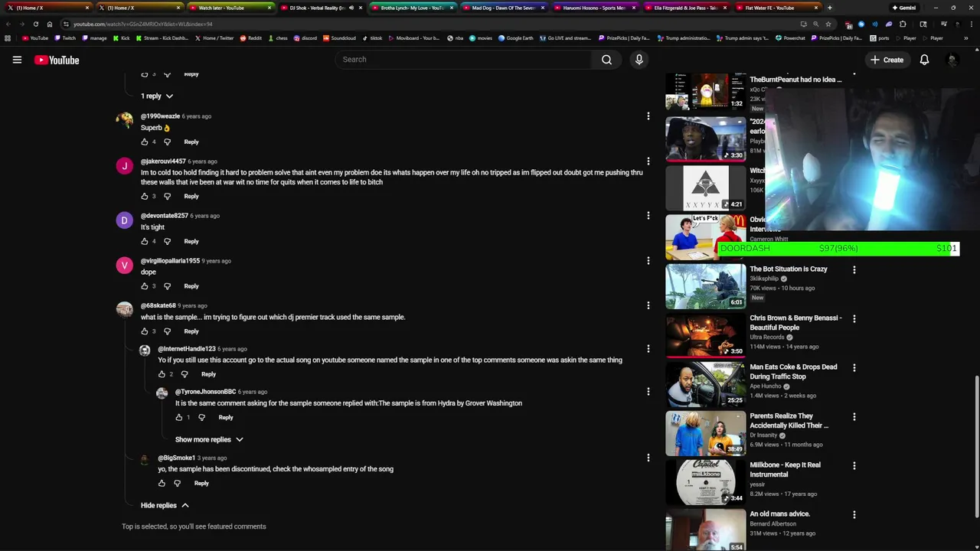Start voice search with microphone icon

click(639, 60)
